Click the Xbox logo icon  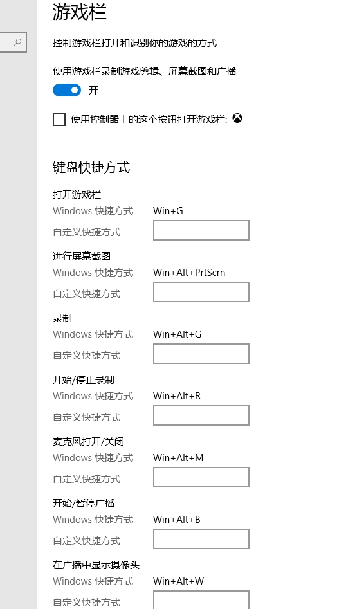(237, 118)
